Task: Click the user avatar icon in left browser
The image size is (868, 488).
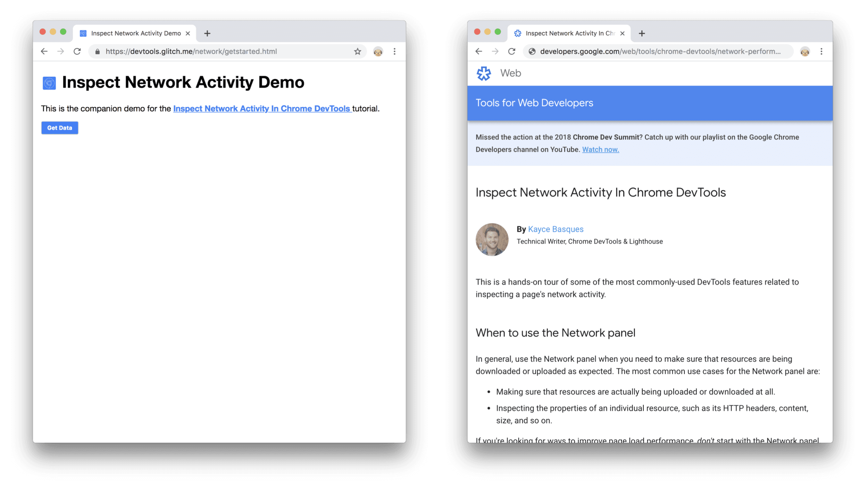Action: coord(378,51)
